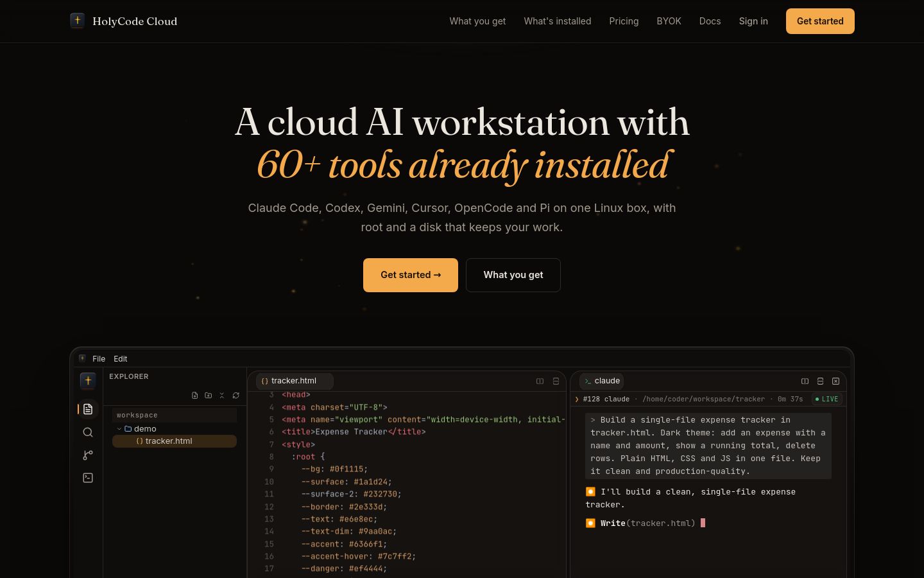This screenshot has height=578, width=924.
Task: Open the Docs nav link
Action: (x=710, y=21)
